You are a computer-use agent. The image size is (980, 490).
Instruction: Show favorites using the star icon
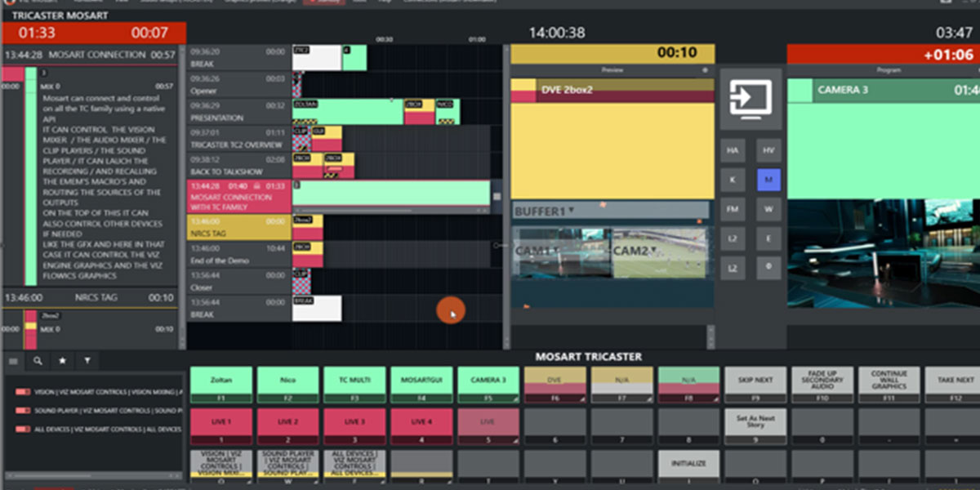[62, 361]
